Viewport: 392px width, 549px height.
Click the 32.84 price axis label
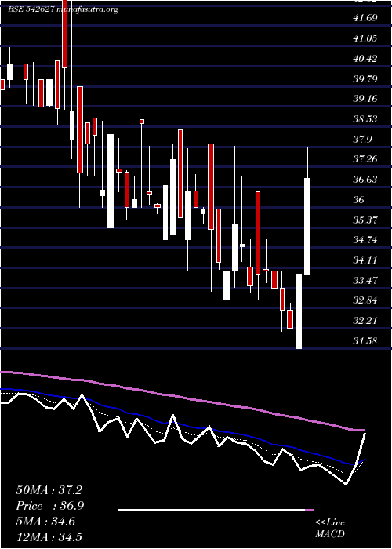[365, 300]
